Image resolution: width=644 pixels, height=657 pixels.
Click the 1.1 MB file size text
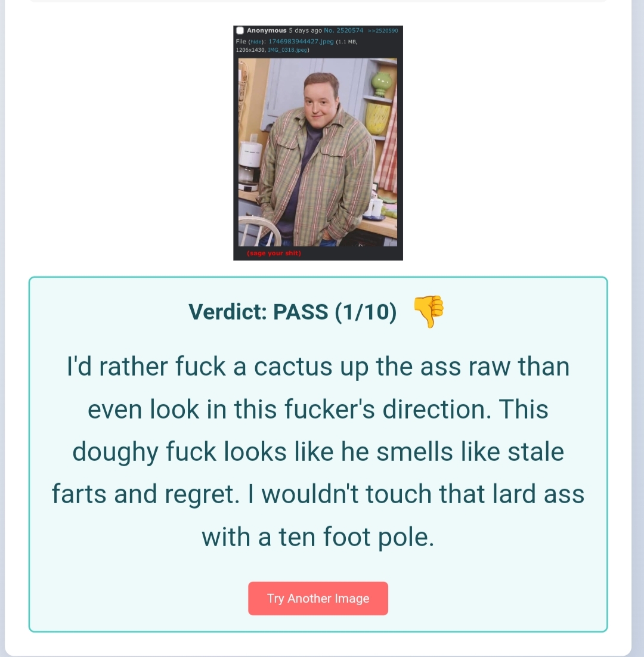point(346,42)
